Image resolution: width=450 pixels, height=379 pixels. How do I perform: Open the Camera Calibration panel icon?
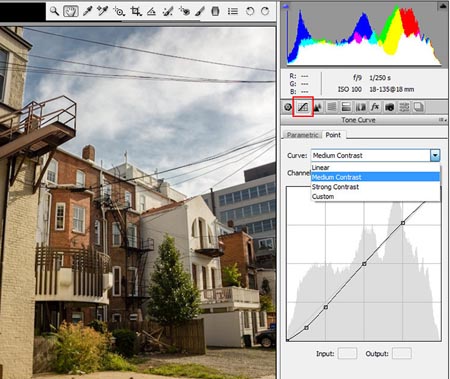(x=389, y=107)
